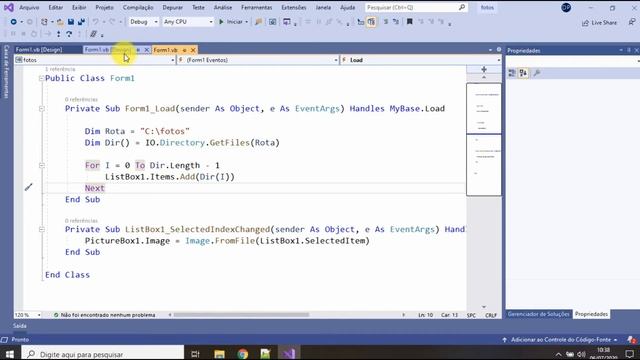Expand the Iniciar button dropdown arrow

pyautogui.click(x=247, y=22)
